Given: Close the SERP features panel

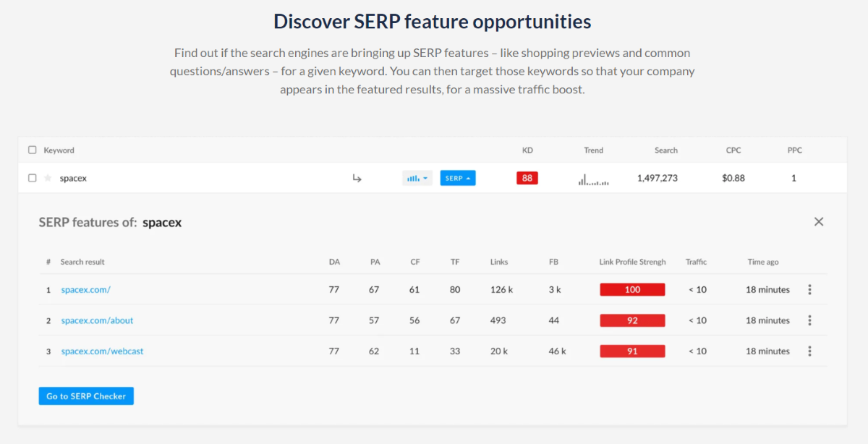Looking at the screenshot, I should click(x=819, y=222).
